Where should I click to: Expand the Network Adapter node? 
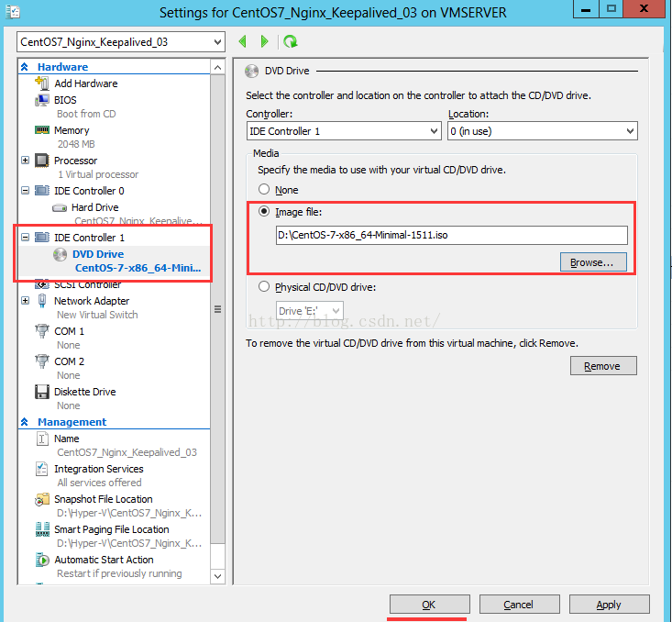click(x=26, y=300)
